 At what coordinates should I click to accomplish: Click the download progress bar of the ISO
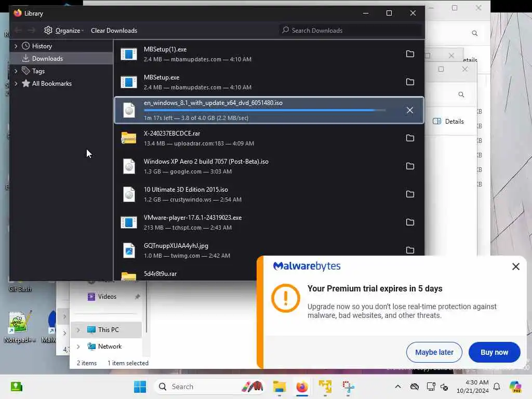click(264, 110)
